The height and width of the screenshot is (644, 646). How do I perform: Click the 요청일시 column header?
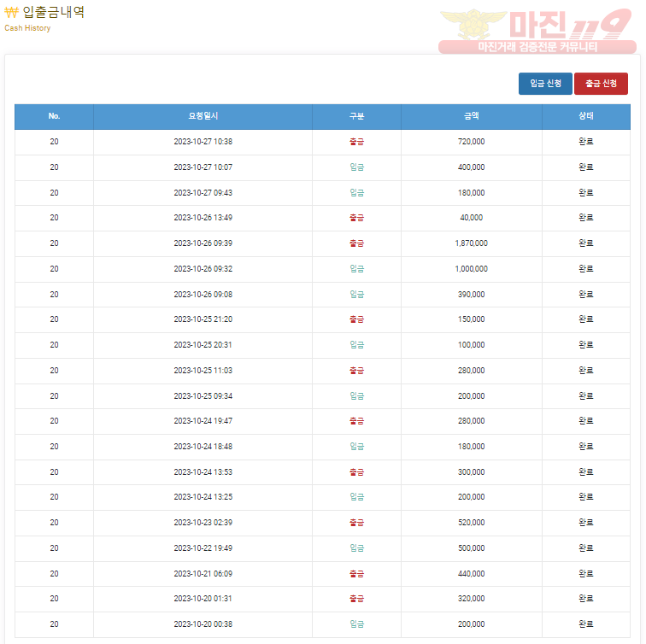[x=203, y=116]
